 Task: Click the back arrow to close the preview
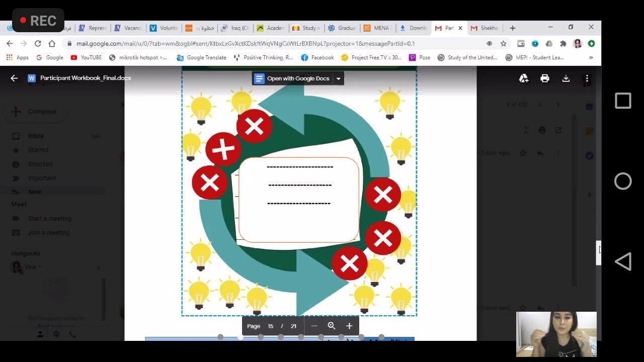pos(14,78)
